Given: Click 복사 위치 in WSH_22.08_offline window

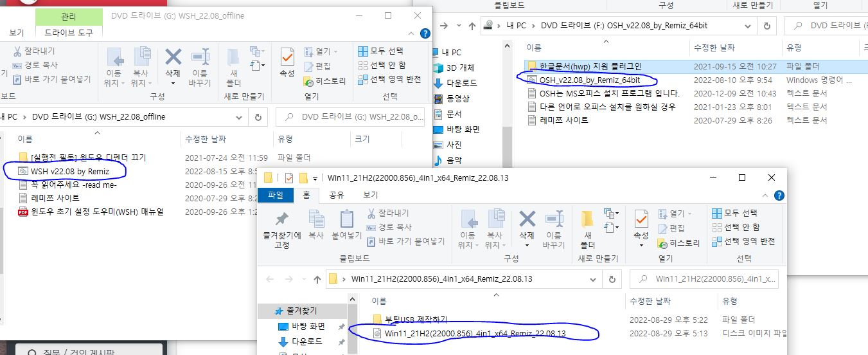Looking at the screenshot, I should [141, 66].
